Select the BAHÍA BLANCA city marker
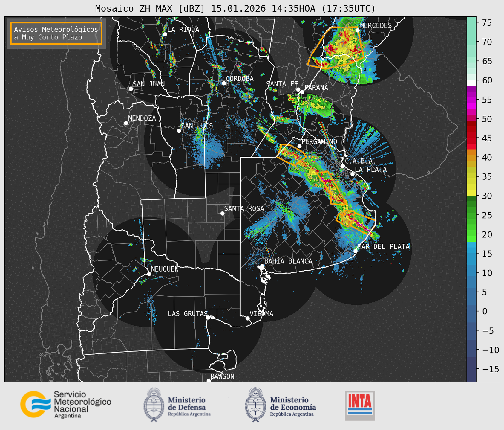The width and height of the screenshot is (504, 430). 262,266
